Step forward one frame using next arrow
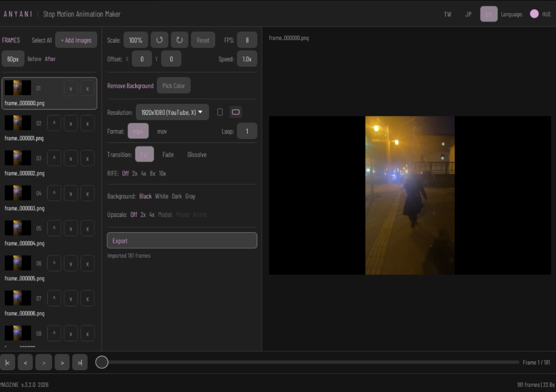 click(x=62, y=362)
